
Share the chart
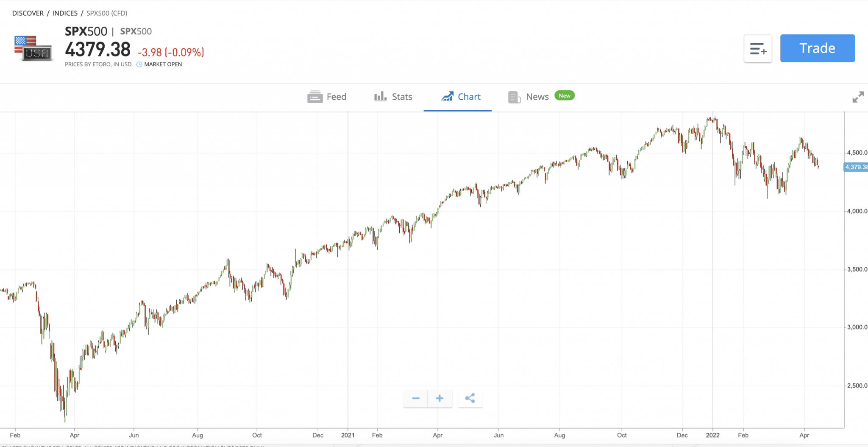coord(470,398)
